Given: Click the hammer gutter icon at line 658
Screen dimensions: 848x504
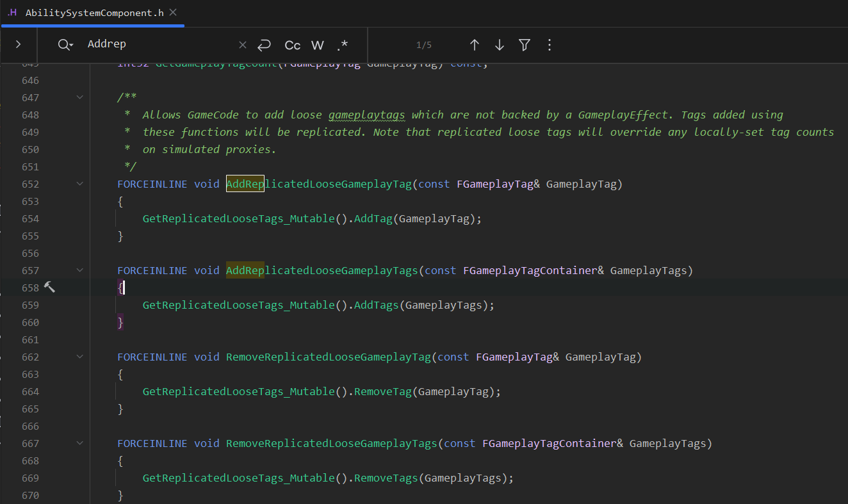Looking at the screenshot, I should [x=49, y=288].
